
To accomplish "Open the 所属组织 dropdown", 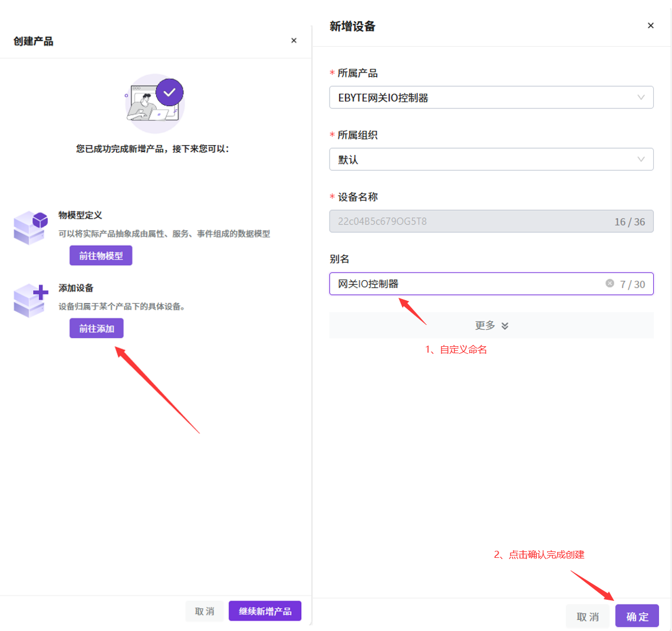I will click(x=490, y=160).
